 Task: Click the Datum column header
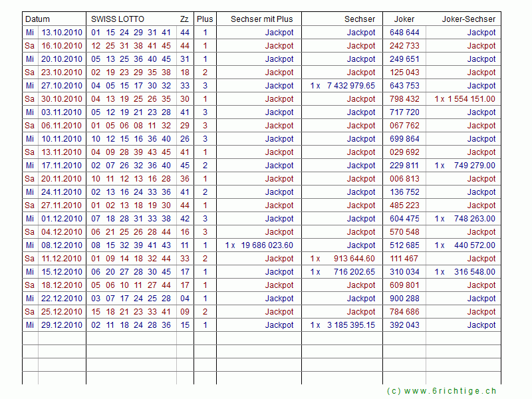point(38,19)
